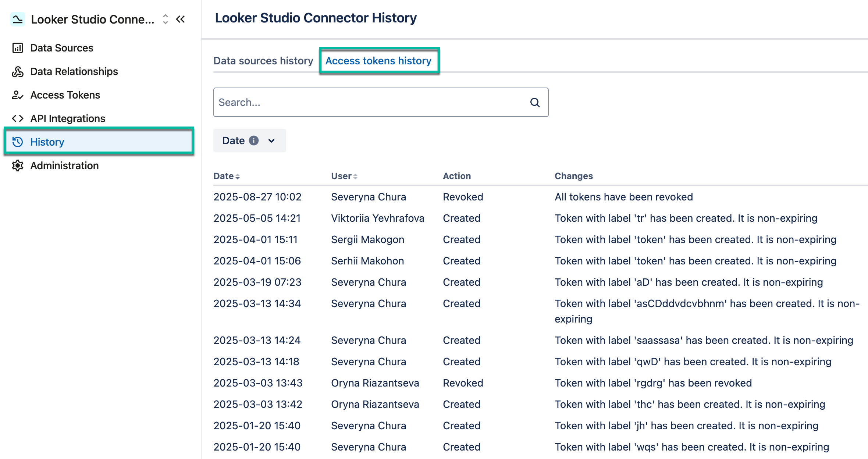This screenshot has height=459, width=868.
Task: Open the workspace switcher arrows next to title
Action: (x=165, y=19)
